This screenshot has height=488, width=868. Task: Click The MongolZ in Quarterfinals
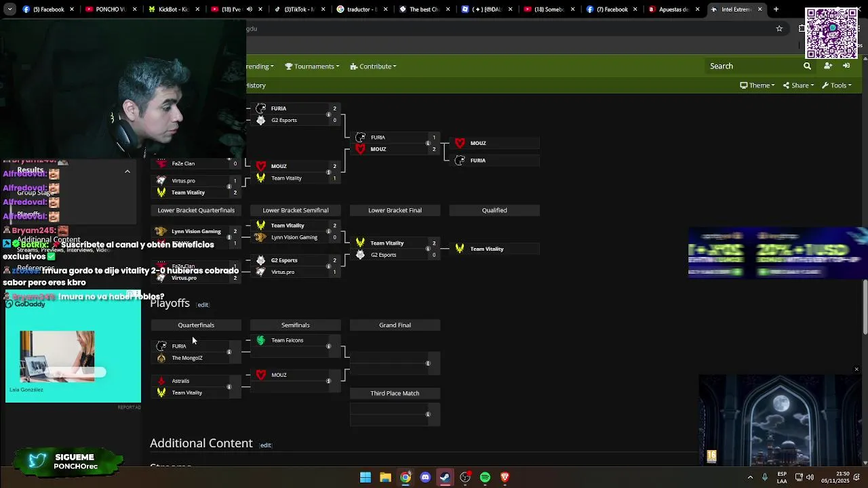187,358
